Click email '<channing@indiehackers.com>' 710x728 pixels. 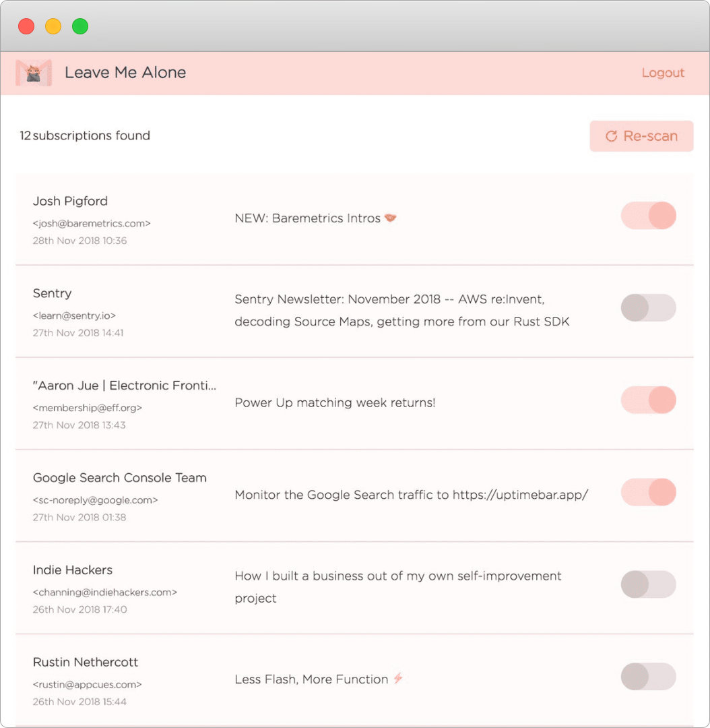(x=105, y=593)
